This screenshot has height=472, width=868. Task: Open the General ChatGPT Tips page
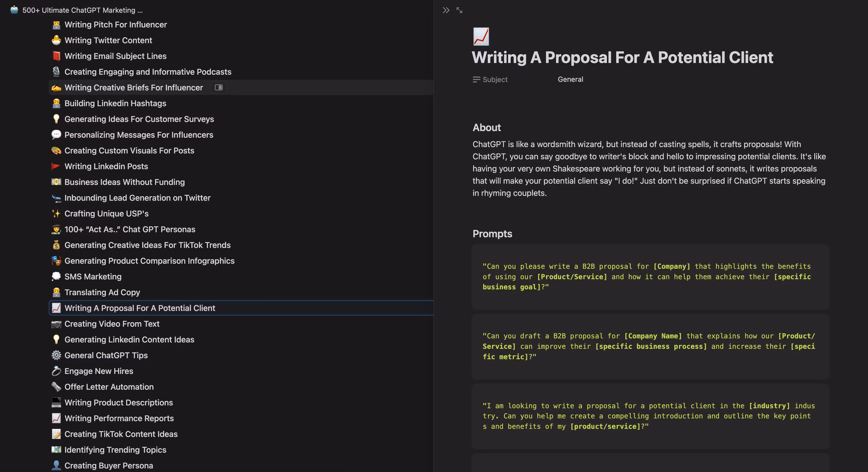click(x=106, y=355)
